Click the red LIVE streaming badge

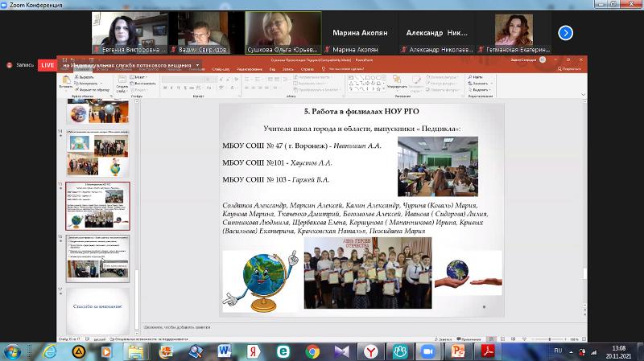pyautogui.click(x=47, y=64)
